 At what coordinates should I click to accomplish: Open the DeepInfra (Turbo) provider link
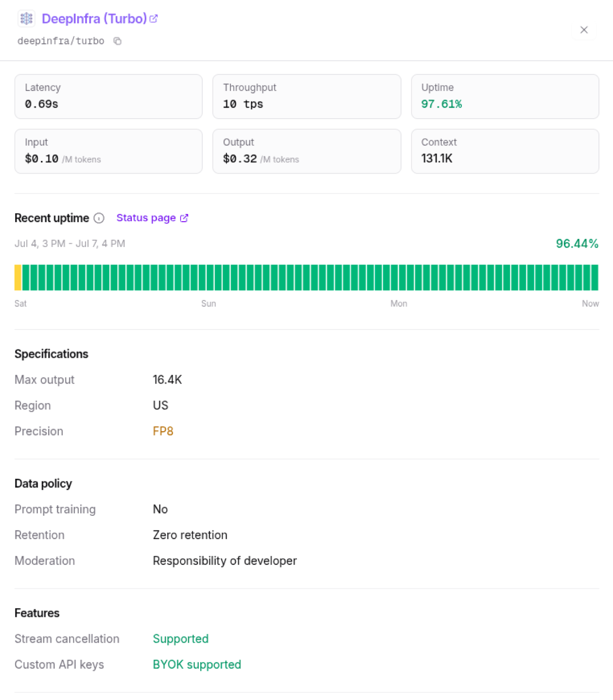[x=94, y=18]
